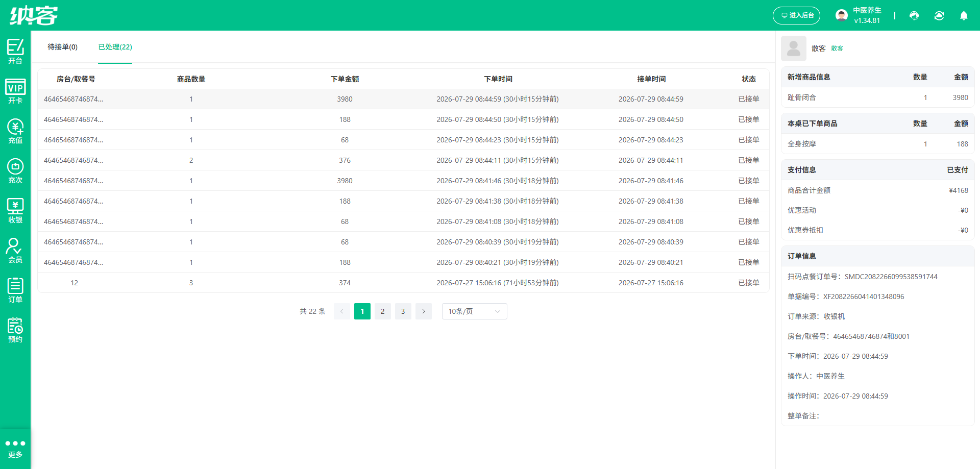Click the customer service headset icon
The image size is (980, 469).
click(914, 15)
